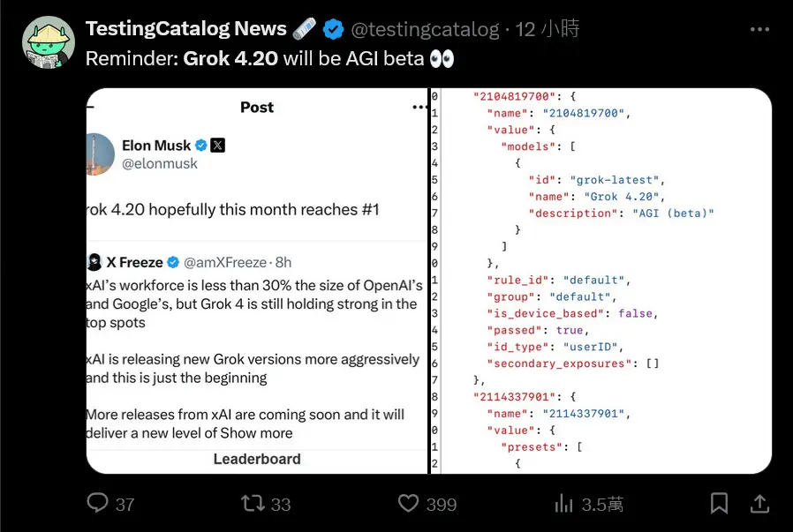Click the @amXFreeze handle in quoted post
The image size is (793, 532).
click(225, 263)
